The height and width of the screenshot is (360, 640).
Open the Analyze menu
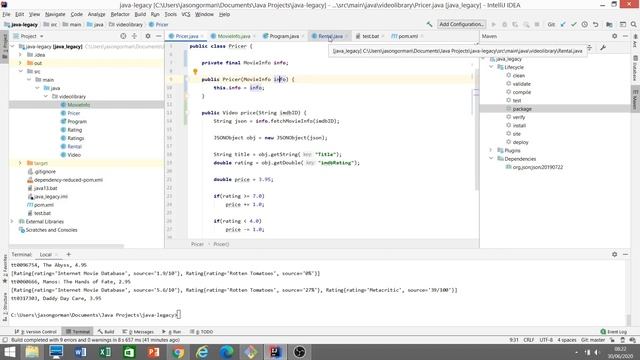[96, 14]
